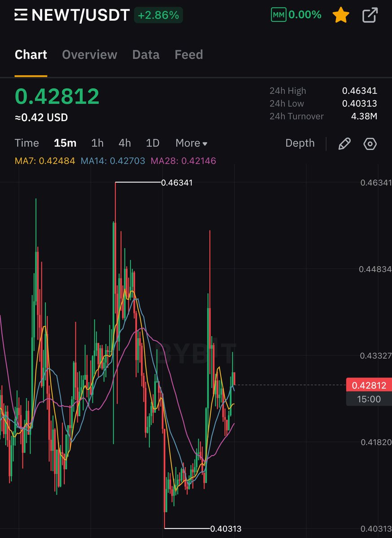Viewport: 392px width, 538px height.
Task: Switch to the Overview tab
Action: tap(90, 55)
